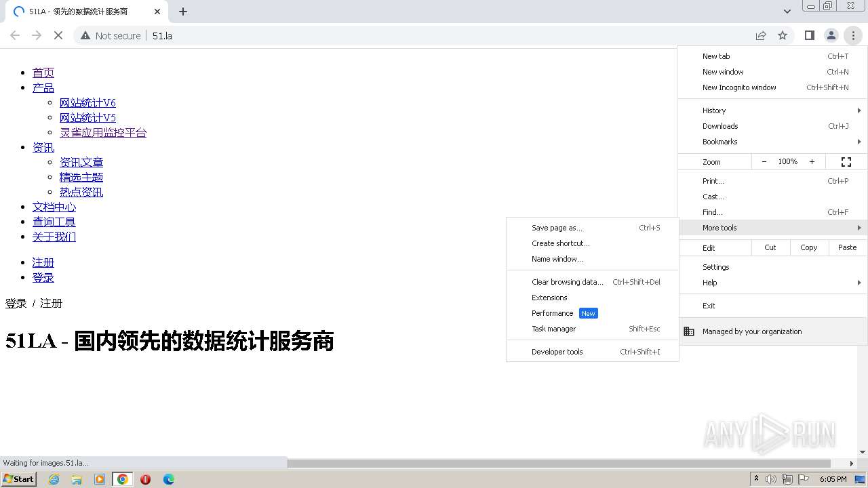Open Task manager from More tools
Screen dimensions: 868x488
pos(592,329)
